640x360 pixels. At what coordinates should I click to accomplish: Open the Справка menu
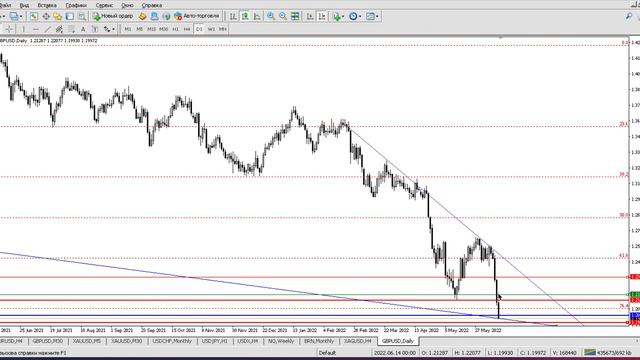pyautogui.click(x=152, y=5)
